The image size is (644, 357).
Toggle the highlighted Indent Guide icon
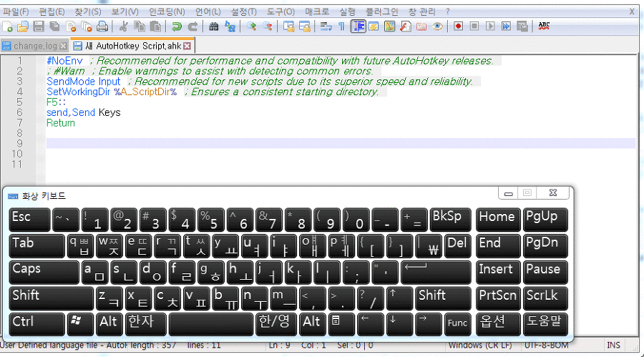click(x=358, y=26)
